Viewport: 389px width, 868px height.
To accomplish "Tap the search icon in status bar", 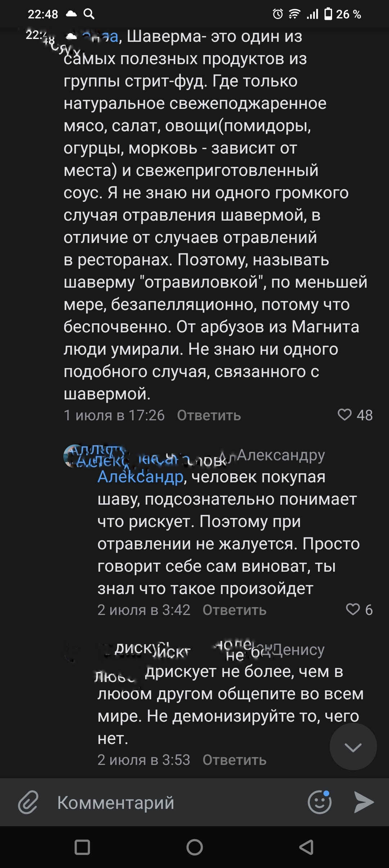I will click(x=89, y=14).
